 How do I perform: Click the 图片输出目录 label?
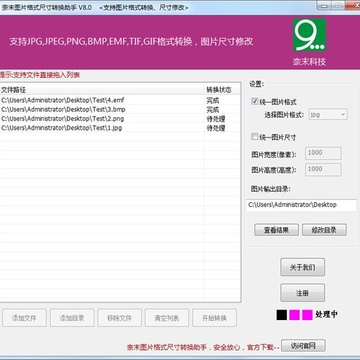271,189
